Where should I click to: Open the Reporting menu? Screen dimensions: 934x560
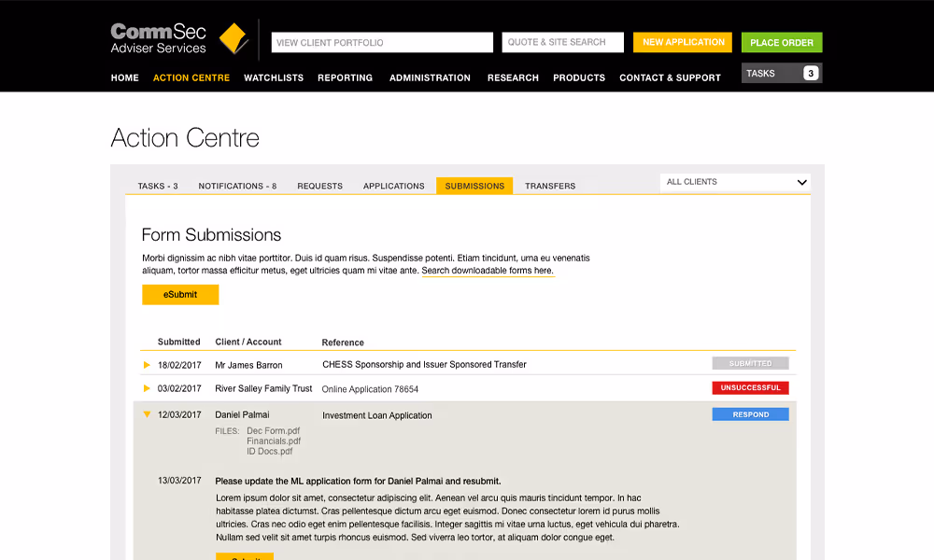[x=345, y=78]
